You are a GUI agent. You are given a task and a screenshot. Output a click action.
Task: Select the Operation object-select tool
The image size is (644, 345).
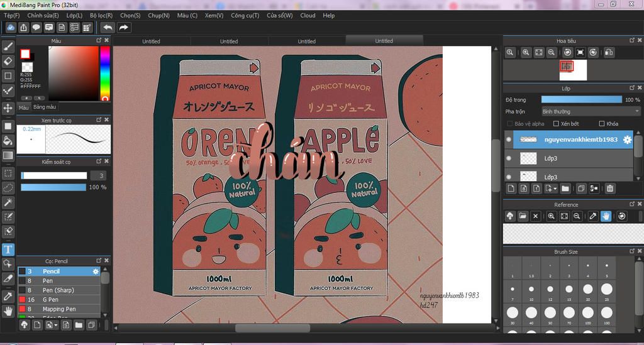[x=8, y=264]
